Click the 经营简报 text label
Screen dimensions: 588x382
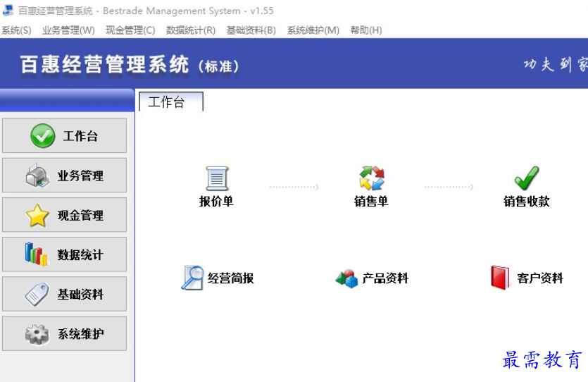pos(231,278)
